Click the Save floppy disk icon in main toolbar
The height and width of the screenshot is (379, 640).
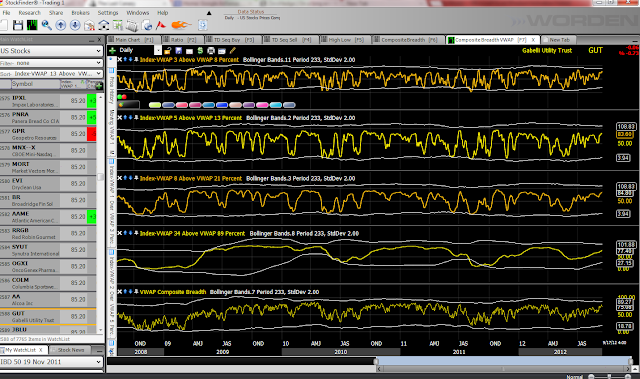[18, 25]
